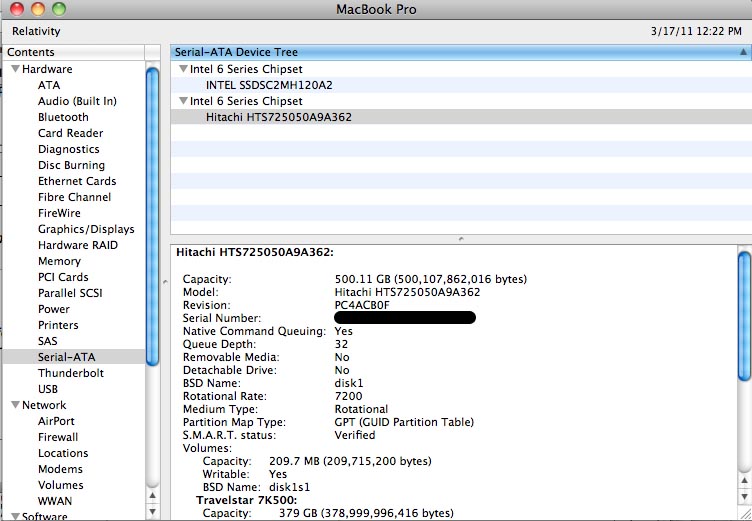Click the Contents column header
Screen dimensions: 752x521
73,52
